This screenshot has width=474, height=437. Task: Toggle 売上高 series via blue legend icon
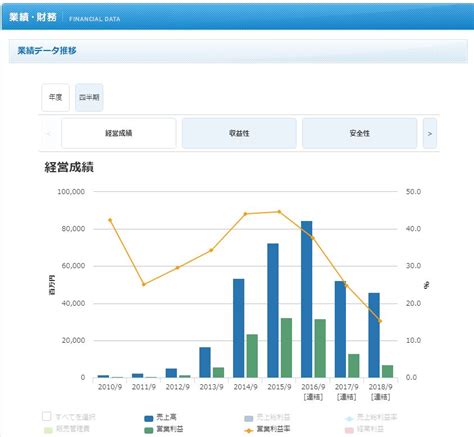[149, 418]
